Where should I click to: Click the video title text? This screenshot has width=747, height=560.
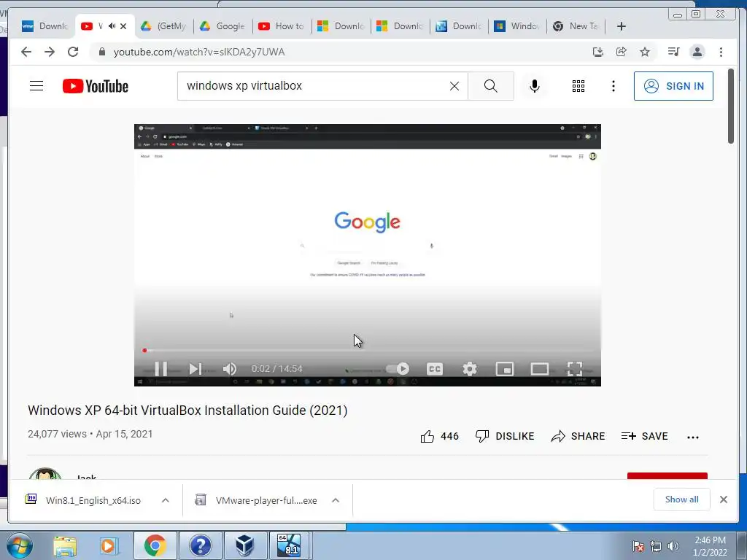click(x=187, y=411)
